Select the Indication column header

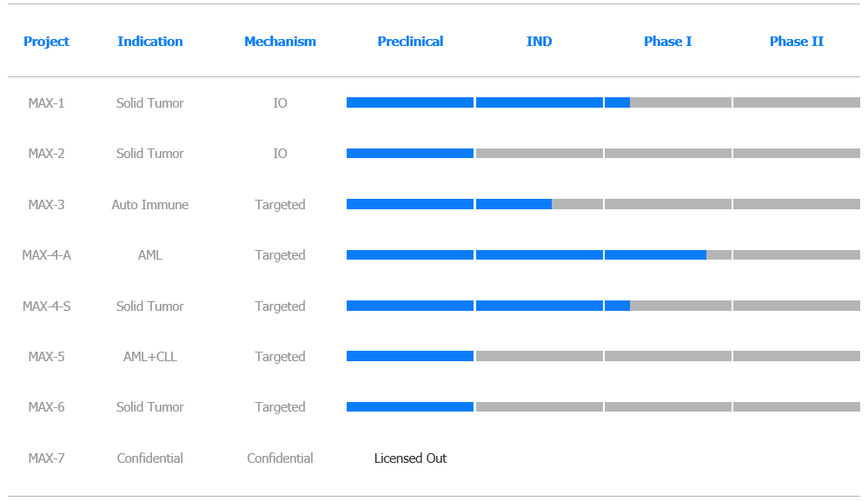pyautogui.click(x=150, y=42)
